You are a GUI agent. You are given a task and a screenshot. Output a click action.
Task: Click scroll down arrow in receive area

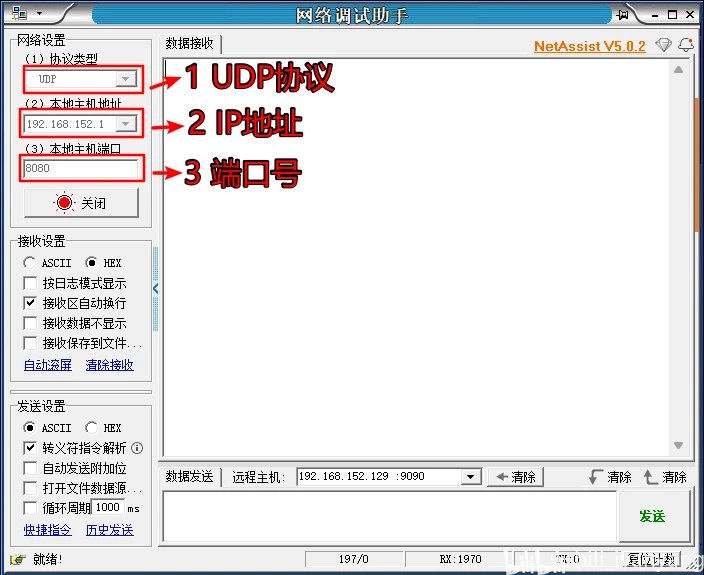(x=678, y=445)
